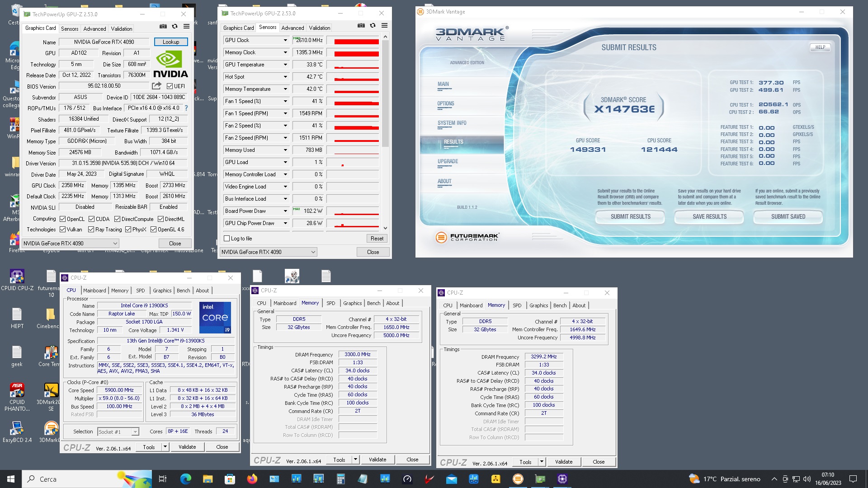Viewport: 868px width, 488px height.
Task: Open the Bench tab in right CPU-Z window
Action: pos(560,305)
